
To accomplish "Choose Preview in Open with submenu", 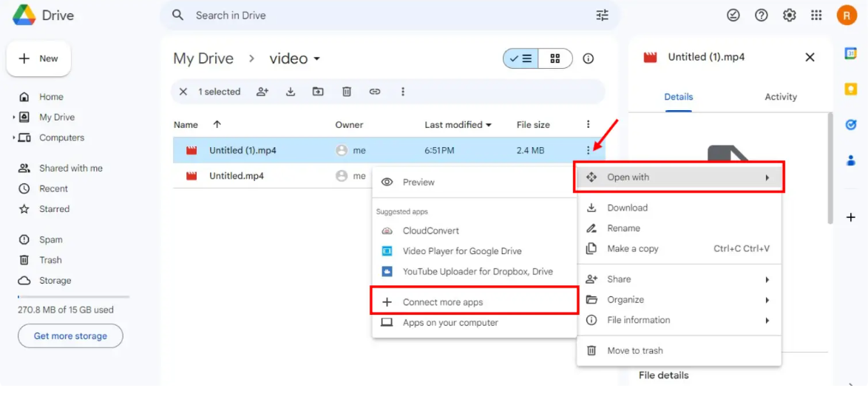I will (475, 182).
